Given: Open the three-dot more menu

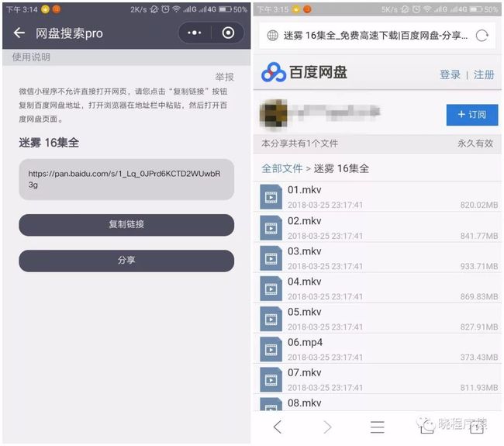Looking at the screenshot, I should click(x=195, y=33).
